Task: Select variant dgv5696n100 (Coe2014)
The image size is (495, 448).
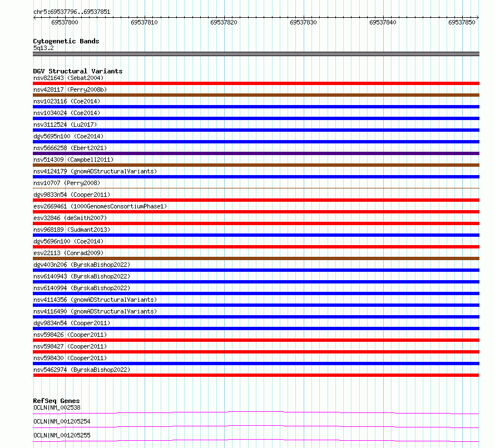Action: [68, 241]
